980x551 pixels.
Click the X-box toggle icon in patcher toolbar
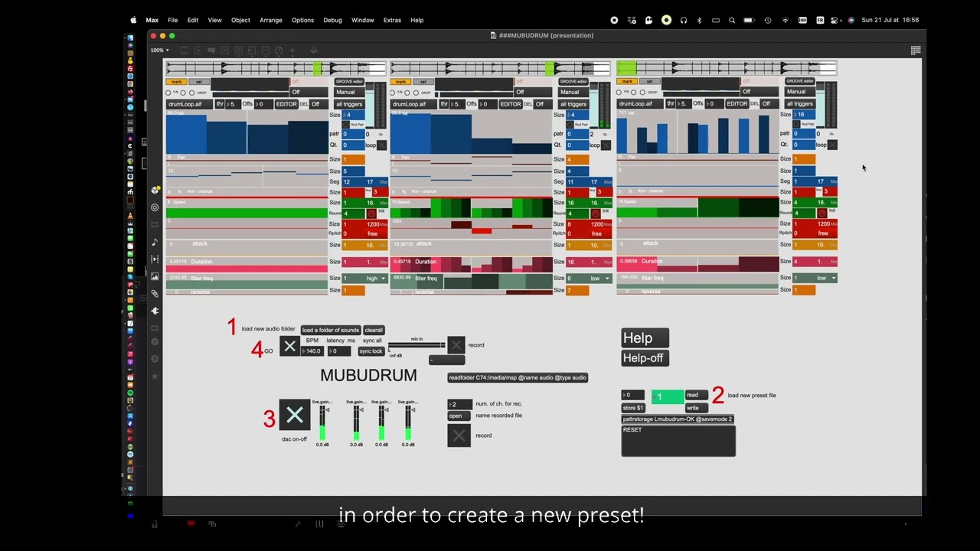(x=225, y=51)
